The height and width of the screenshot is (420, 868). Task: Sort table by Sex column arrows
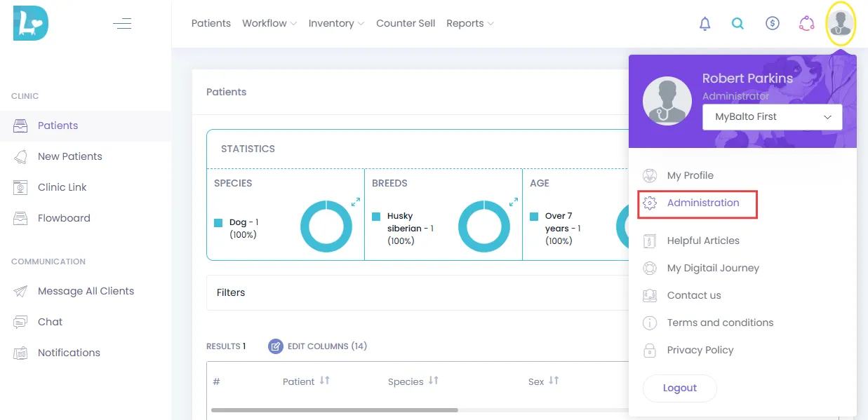(x=554, y=381)
